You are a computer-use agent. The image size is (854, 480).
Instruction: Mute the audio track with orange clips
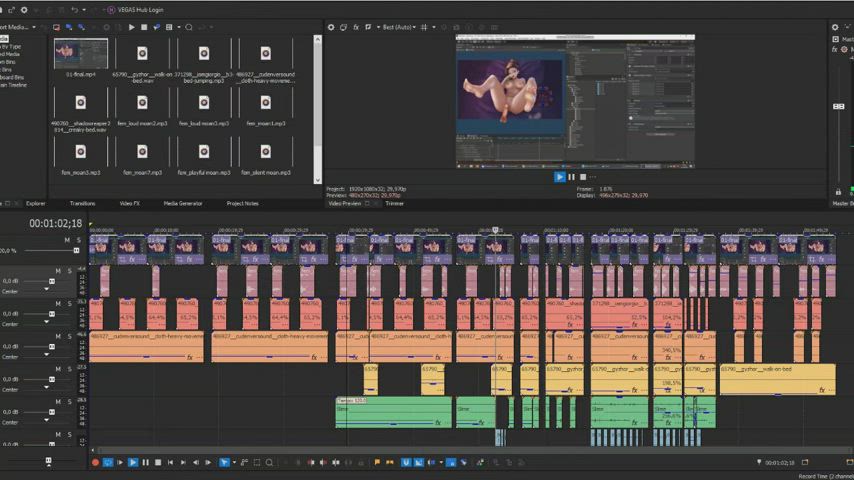(58, 336)
